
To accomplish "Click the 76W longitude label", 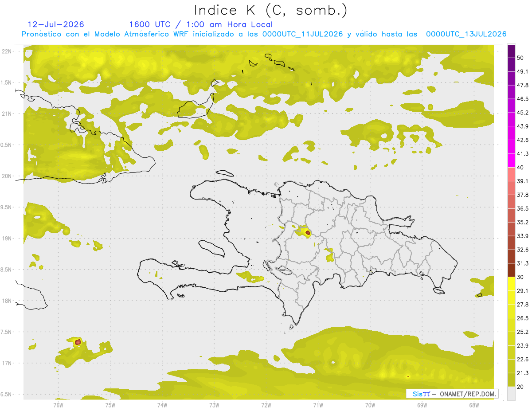I will (58, 405).
